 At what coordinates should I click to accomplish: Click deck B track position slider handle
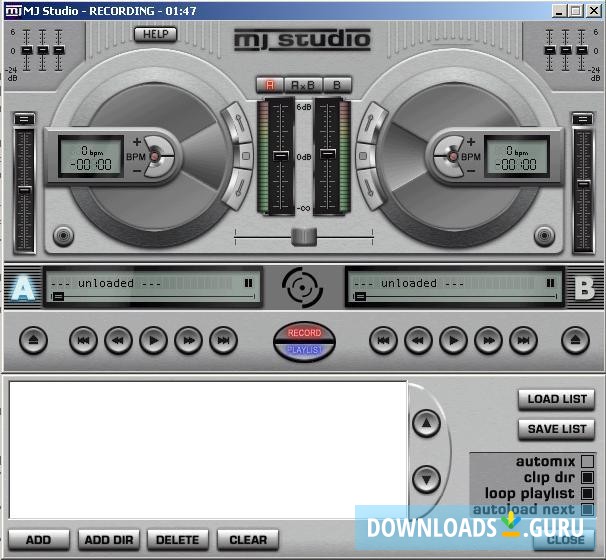click(x=360, y=296)
